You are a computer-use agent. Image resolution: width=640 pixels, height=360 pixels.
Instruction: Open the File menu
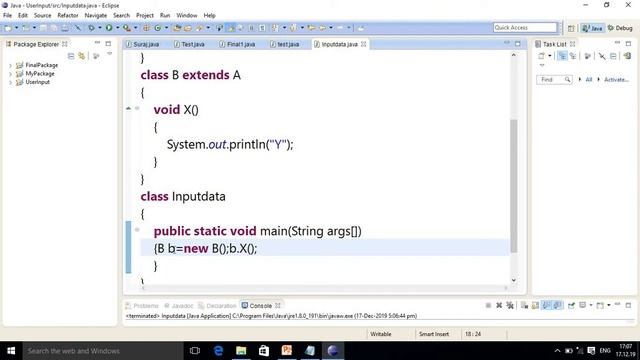pyautogui.click(x=7, y=16)
